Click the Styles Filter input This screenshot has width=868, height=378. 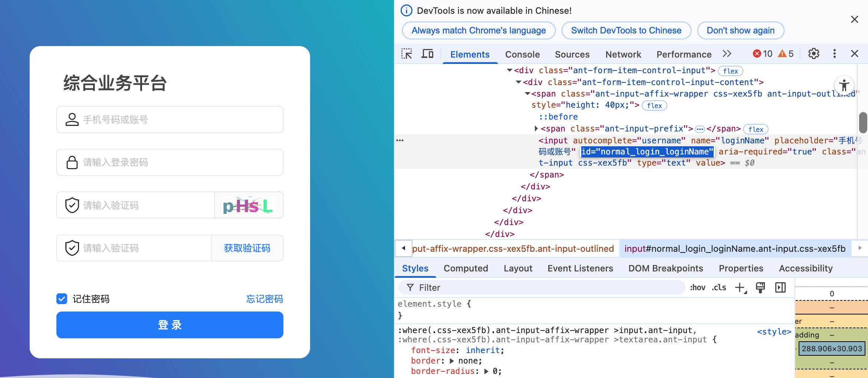542,287
